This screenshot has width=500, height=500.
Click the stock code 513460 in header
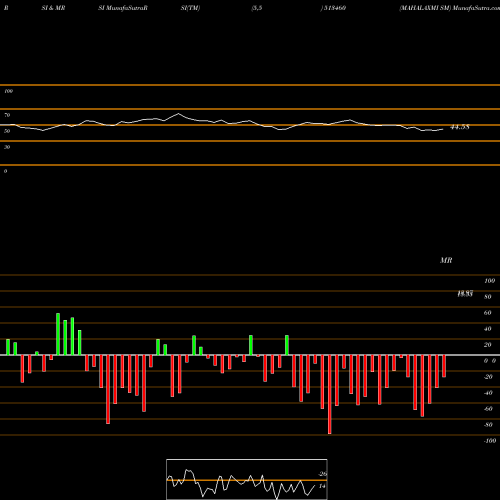(334, 8)
